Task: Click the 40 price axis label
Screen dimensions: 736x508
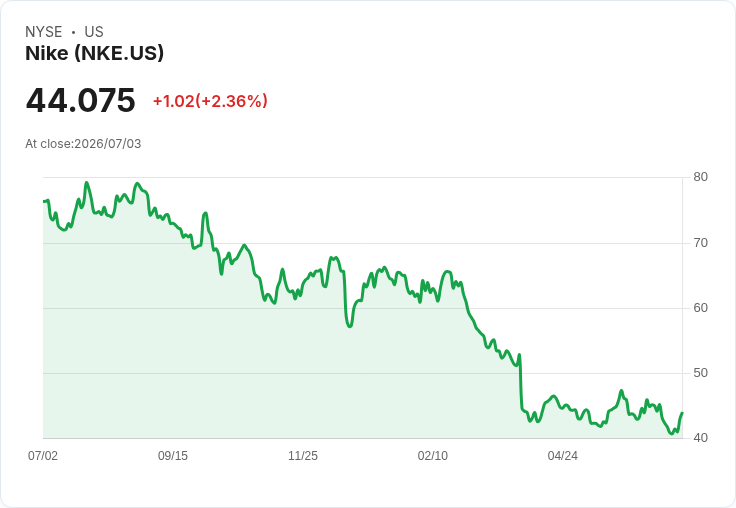Action: (x=700, y=438)
